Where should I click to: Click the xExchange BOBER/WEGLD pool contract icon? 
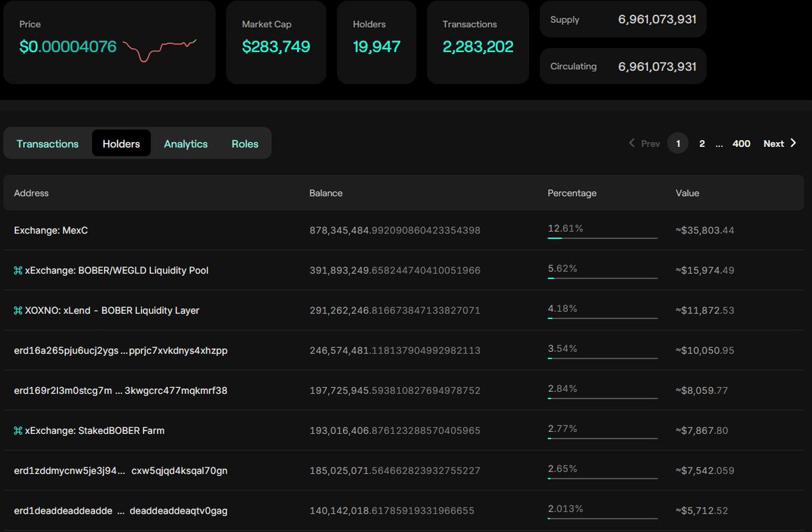18,271
